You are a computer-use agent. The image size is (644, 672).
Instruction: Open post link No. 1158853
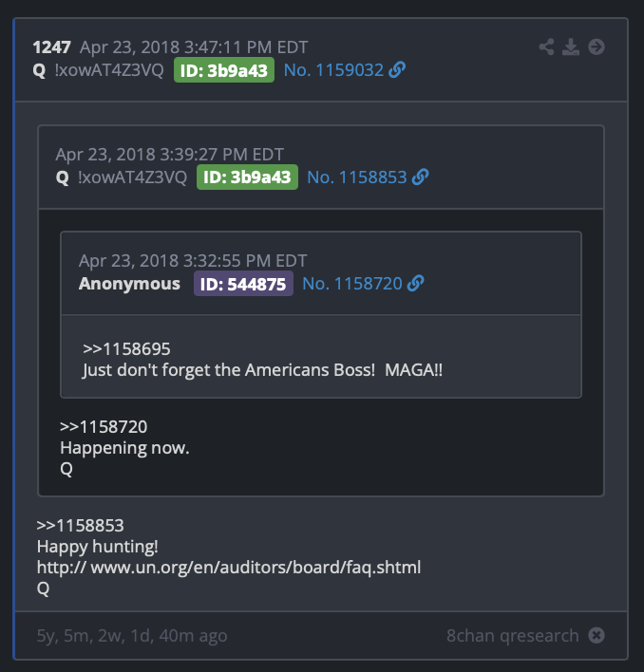[x=357, y=177]
